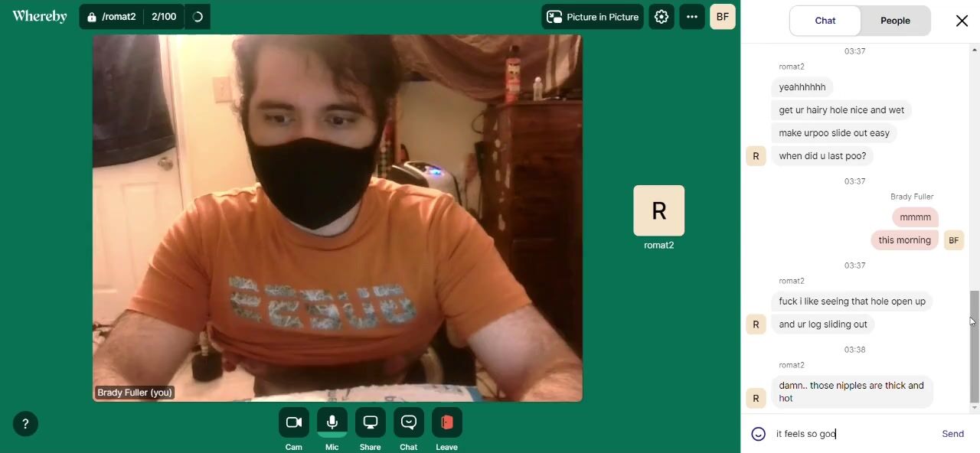The image size is (980, 453).
Task: Mute the microphone using Mic button
Action: [332, 422]
